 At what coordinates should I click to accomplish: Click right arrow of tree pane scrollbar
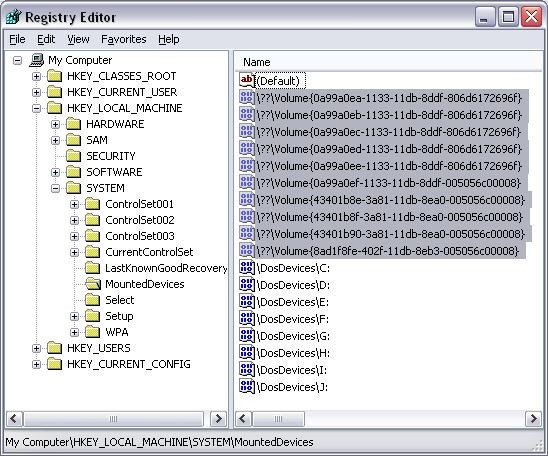click(218, 419)
